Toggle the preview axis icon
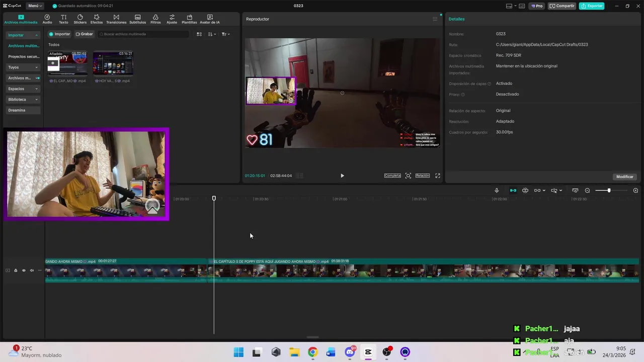Image resolution: width=644 pixels, height=362 pixels. coord(554,191)
